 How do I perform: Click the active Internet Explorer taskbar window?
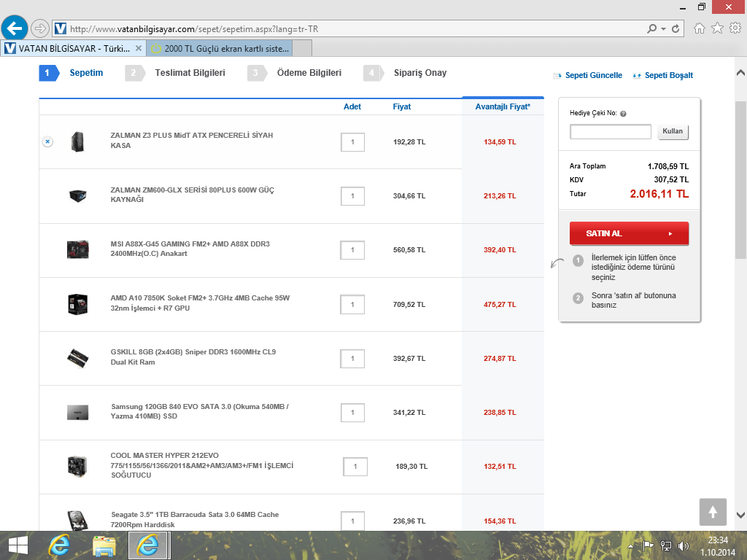pyautogui.click(x=148, y=545)
